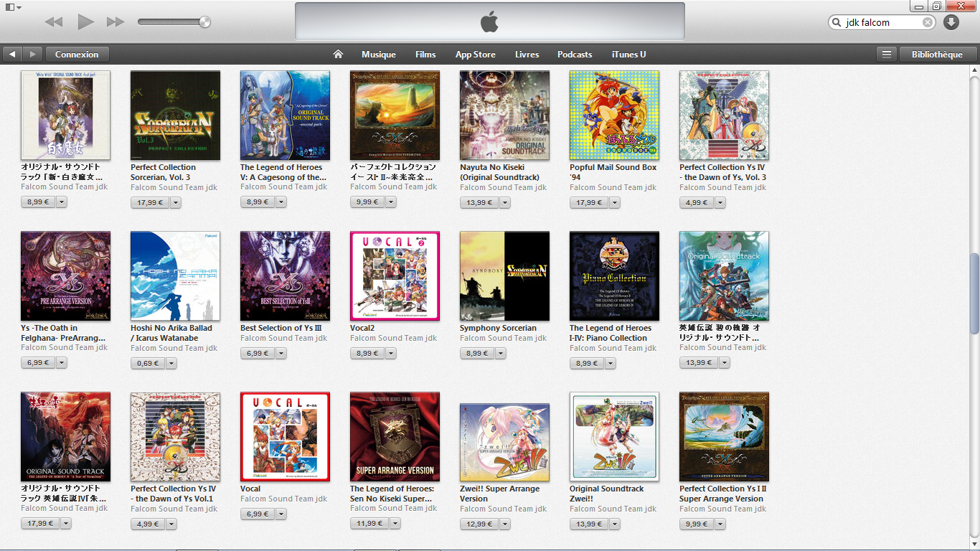Viewport: 980px width, 551px height.
Task: Navigate forward with right arrow button
Action: (x=32, y=55)
